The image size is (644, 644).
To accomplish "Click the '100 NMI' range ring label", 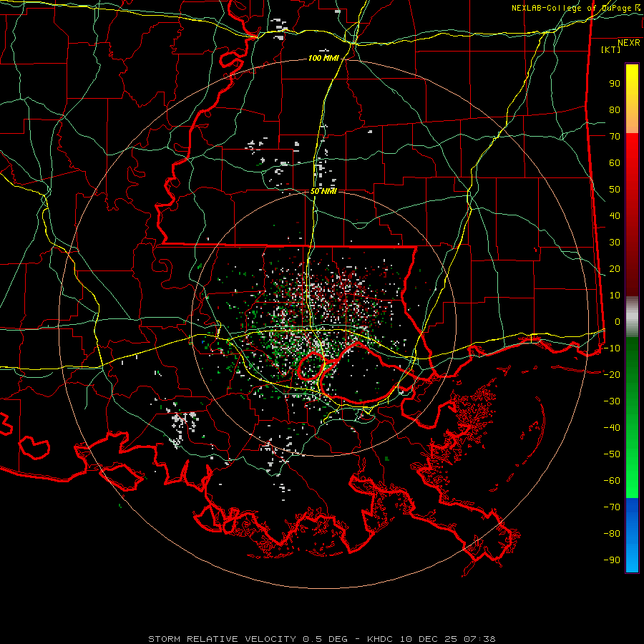I will 323,59.
